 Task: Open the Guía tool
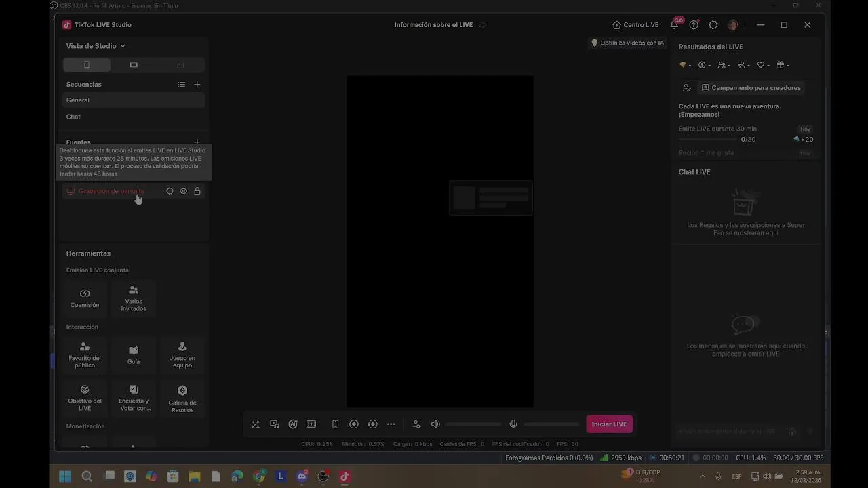pos(134,355)
